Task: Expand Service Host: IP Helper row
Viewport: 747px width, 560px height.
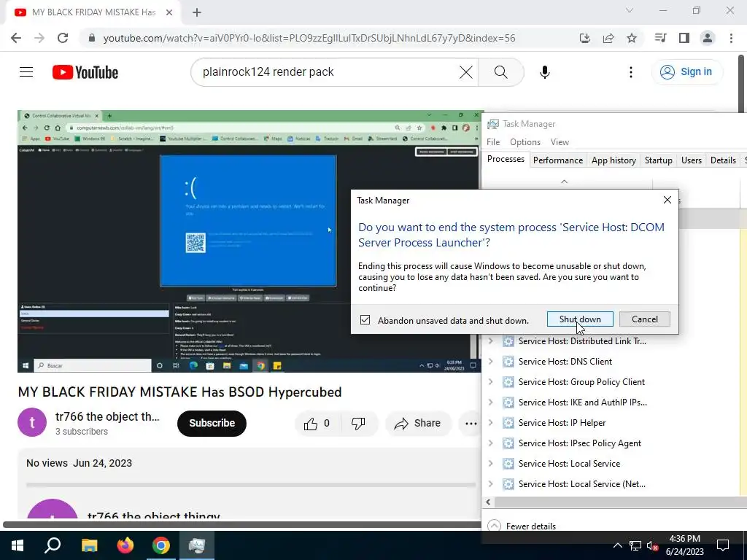Action: (x=490, y=423)
